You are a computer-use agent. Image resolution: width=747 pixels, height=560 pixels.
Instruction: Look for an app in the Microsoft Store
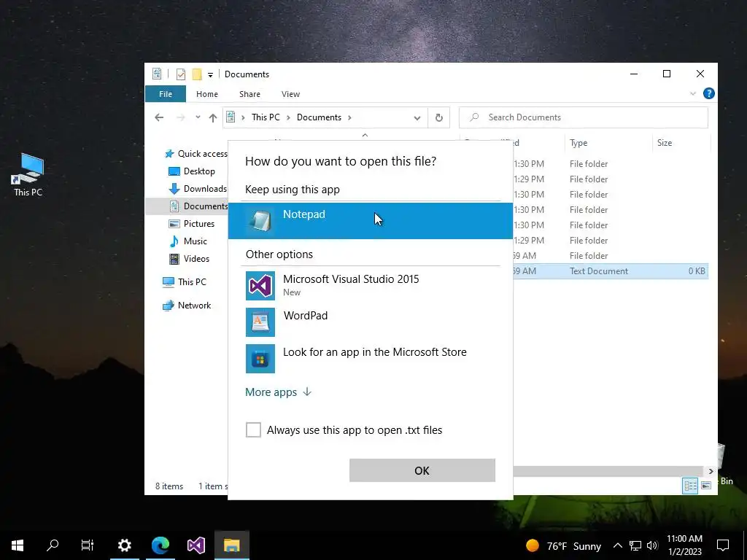coord(370,359)
